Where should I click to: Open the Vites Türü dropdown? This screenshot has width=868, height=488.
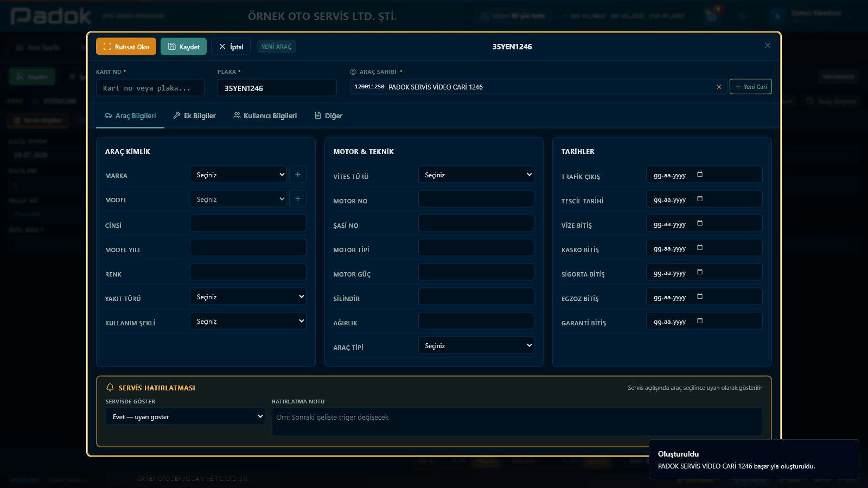pos(476,175)
